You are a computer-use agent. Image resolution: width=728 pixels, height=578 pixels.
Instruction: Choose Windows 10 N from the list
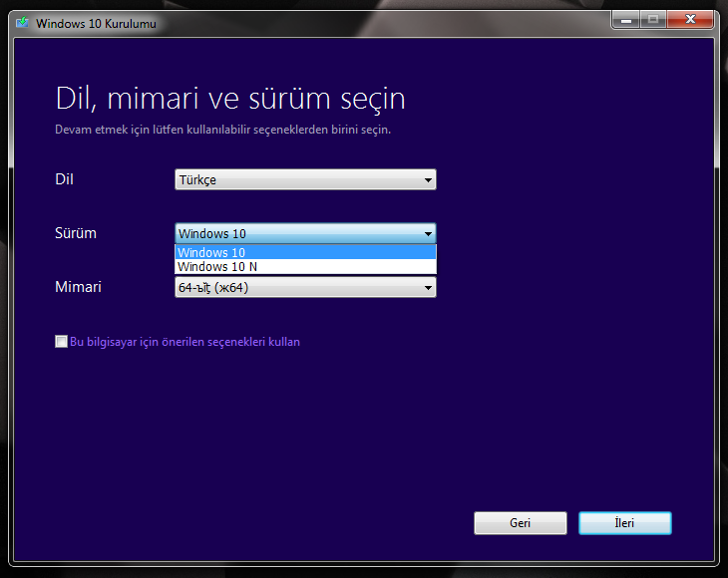tap(305, 267)
